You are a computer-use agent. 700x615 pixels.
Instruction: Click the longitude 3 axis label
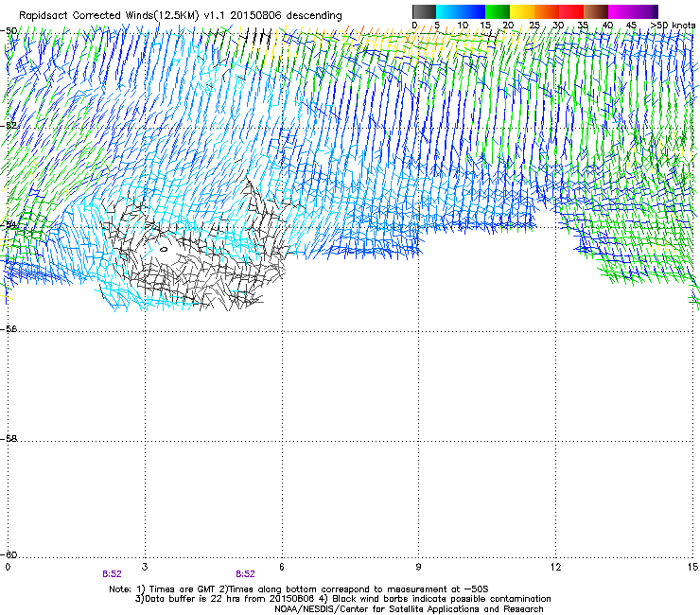145,567
